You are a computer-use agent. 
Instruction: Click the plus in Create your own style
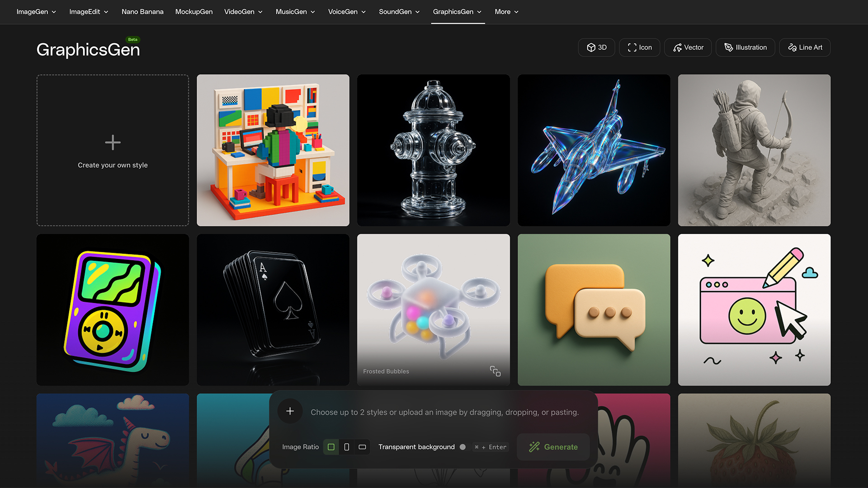click(x=113, y=143)
